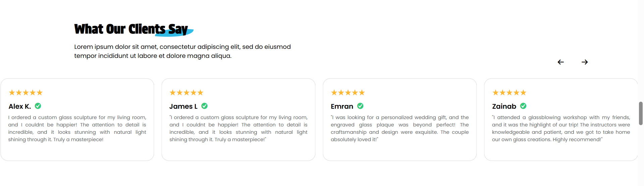Click the verified checkmark beside Alex K.
Image resolution: width=644 pixels, height=186 pixels.
tap(38, 106)
